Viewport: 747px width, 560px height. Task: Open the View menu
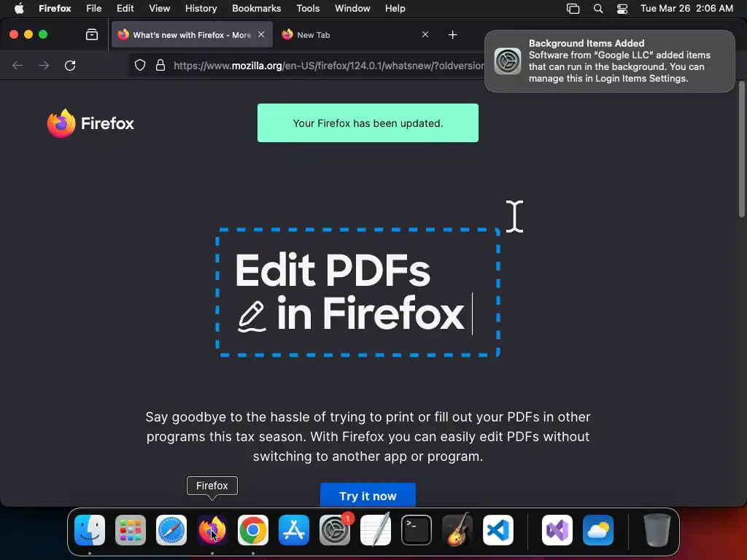[x=159, y=9]
